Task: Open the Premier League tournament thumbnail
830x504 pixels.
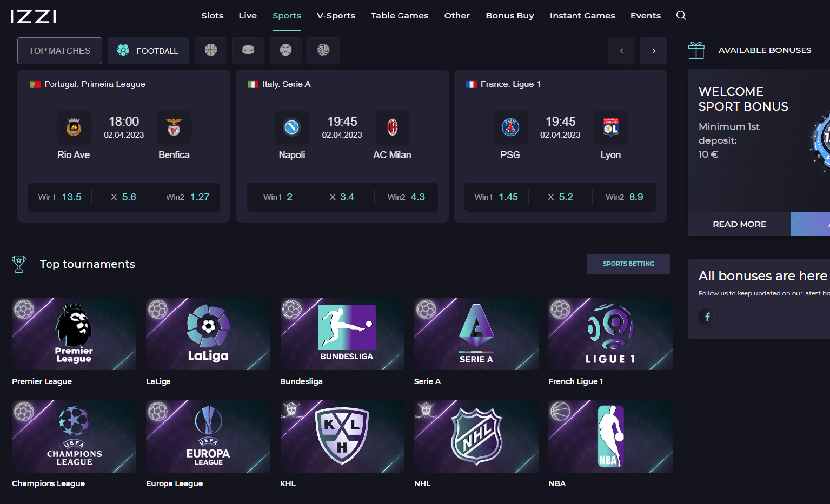Action: tap(74, 334)
